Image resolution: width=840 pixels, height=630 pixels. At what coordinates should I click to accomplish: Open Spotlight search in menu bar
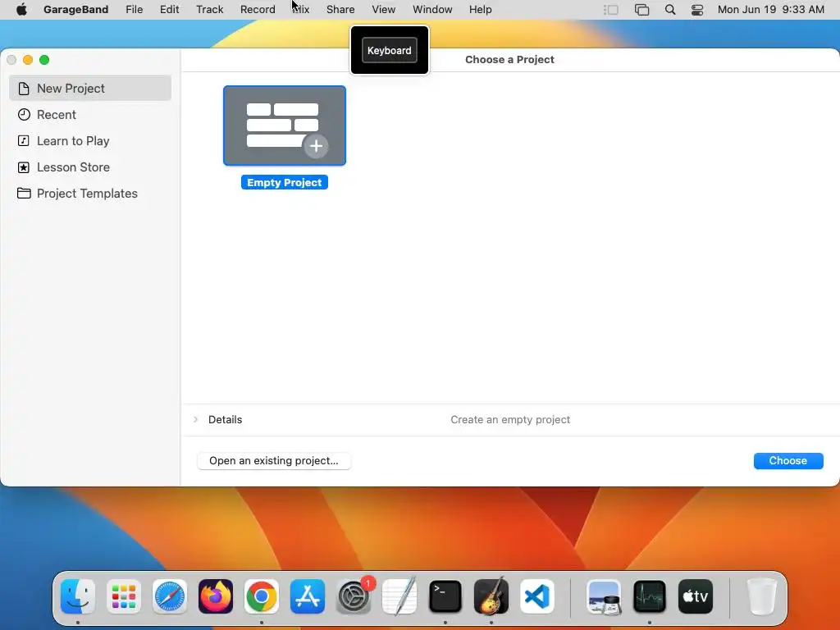tap(669, 10)
